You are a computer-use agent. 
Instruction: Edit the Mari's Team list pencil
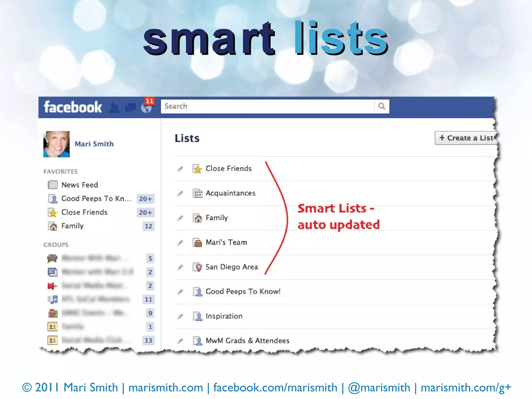click(180, 243)
